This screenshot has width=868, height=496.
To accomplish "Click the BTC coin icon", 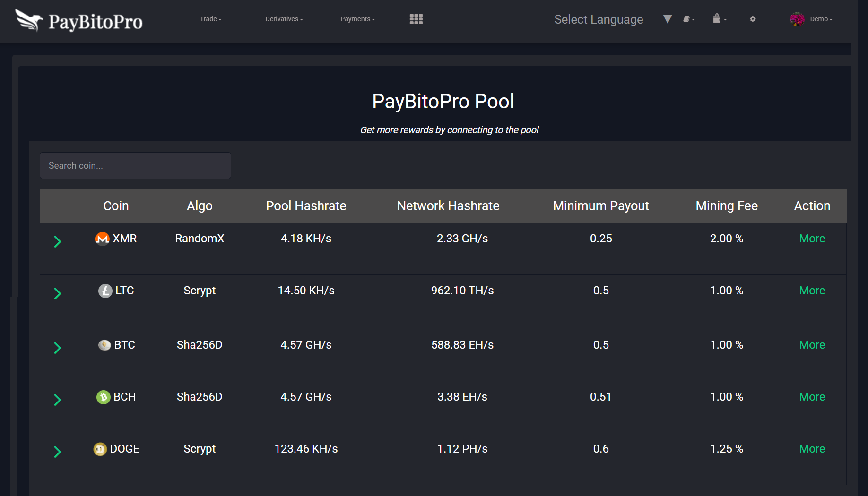I will [104, 345].
